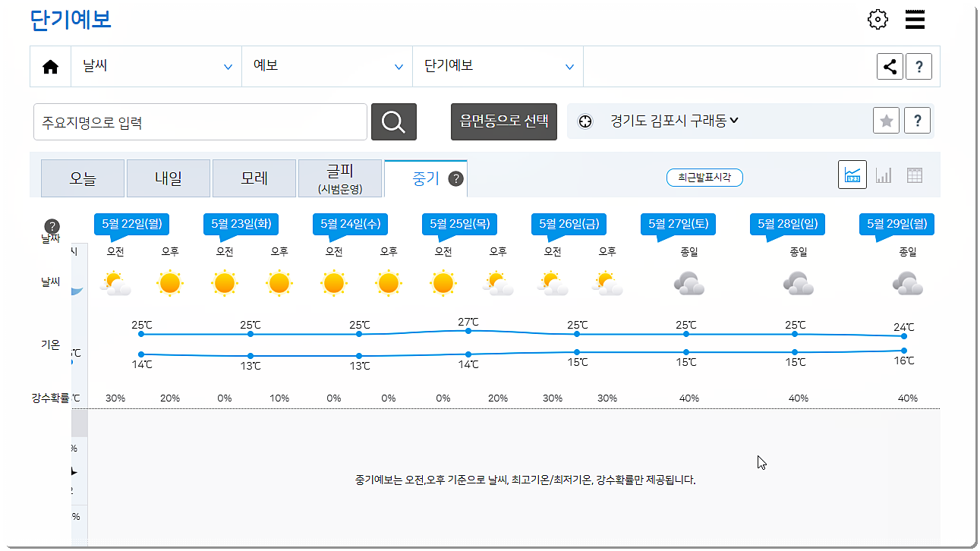Click the 5월 28일(일) date label

(x=787, y=224)
